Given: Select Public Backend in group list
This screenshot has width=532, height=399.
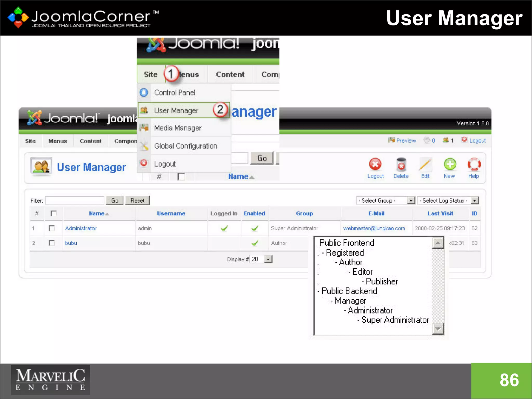Looking at the screenshot, I should pos(349,291).
